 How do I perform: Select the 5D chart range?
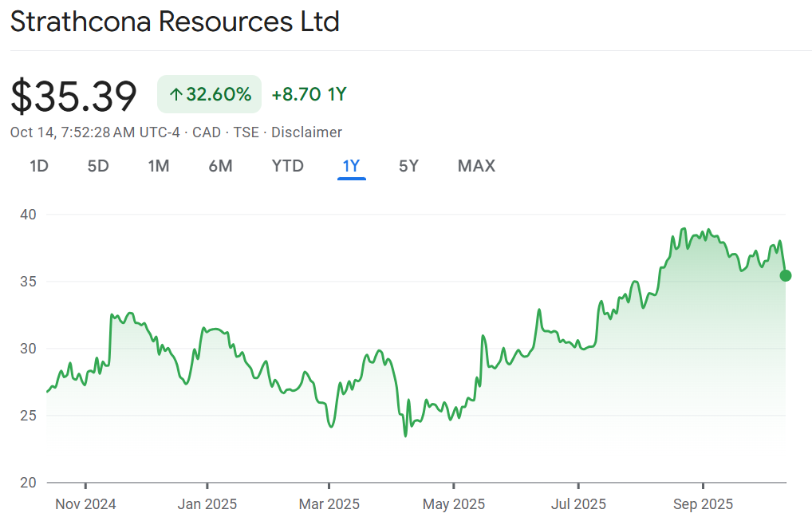click(x=97, y=166)
